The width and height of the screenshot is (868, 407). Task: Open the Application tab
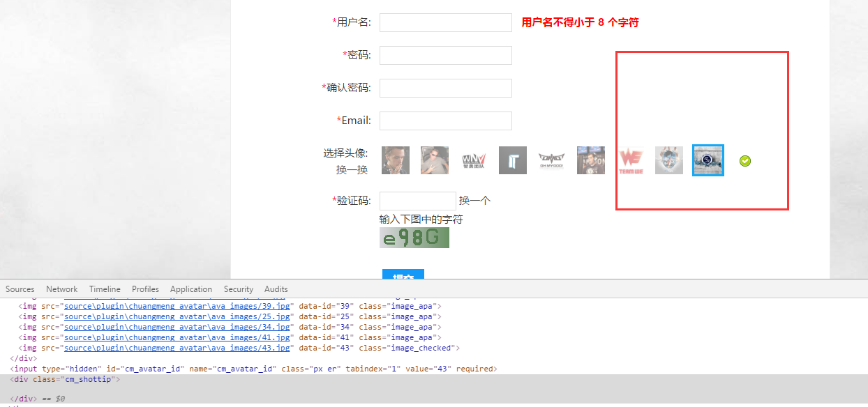click(x=191, y=289)
